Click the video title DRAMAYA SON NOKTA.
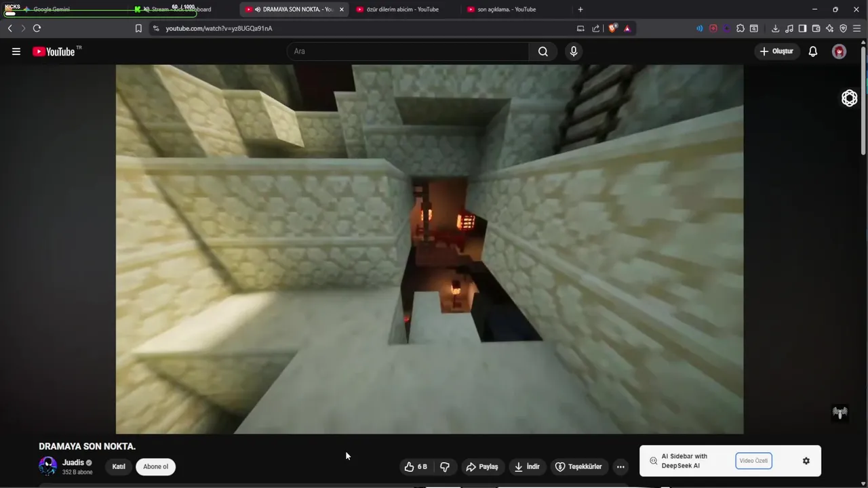868x488 pixels. [x=87, y=447]
